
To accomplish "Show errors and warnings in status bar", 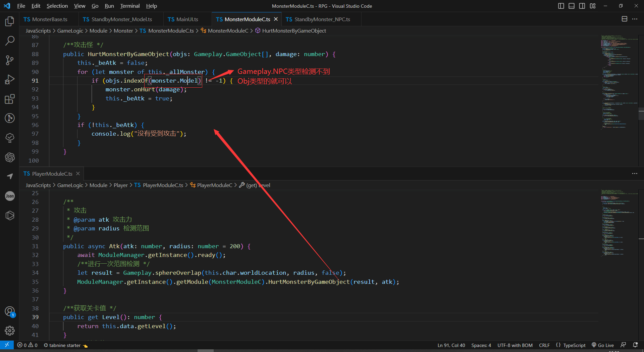I will [28, 345].
